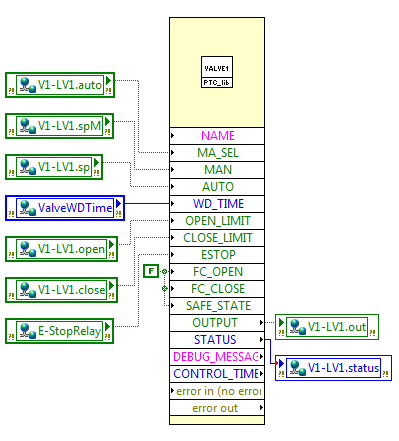399x441 pixels.
Task: Select the WD_TIME terminal row
Action: click(217, 204)
